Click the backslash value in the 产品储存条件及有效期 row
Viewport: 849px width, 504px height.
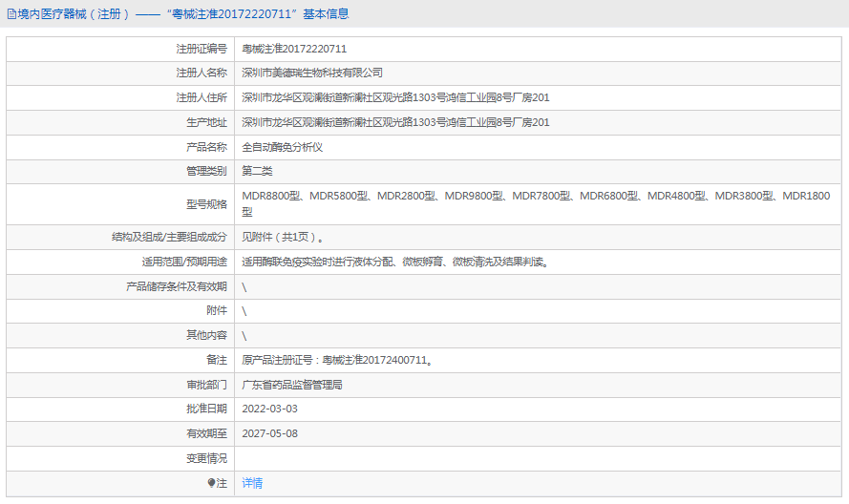pos(244,287)
